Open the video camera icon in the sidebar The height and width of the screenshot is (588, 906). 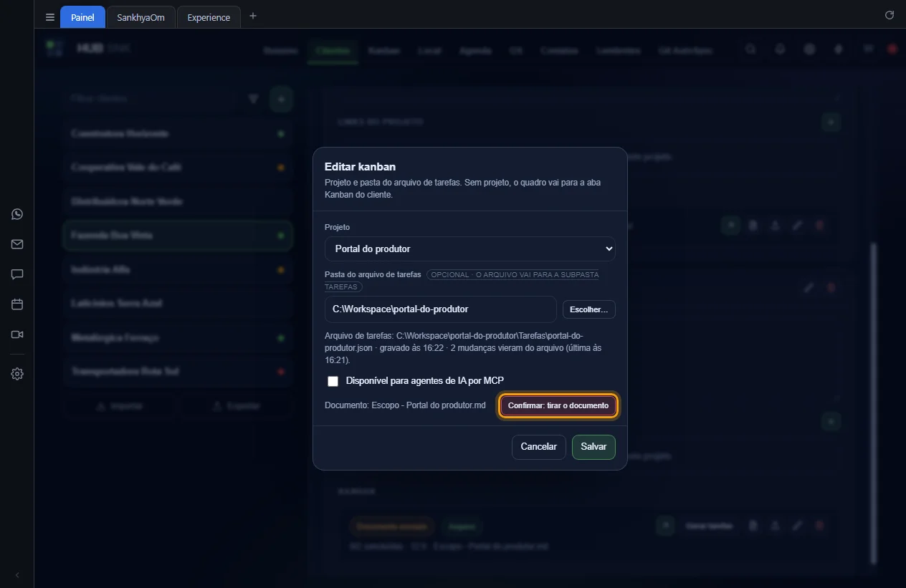pyautogui.click(x=17, y=334)
